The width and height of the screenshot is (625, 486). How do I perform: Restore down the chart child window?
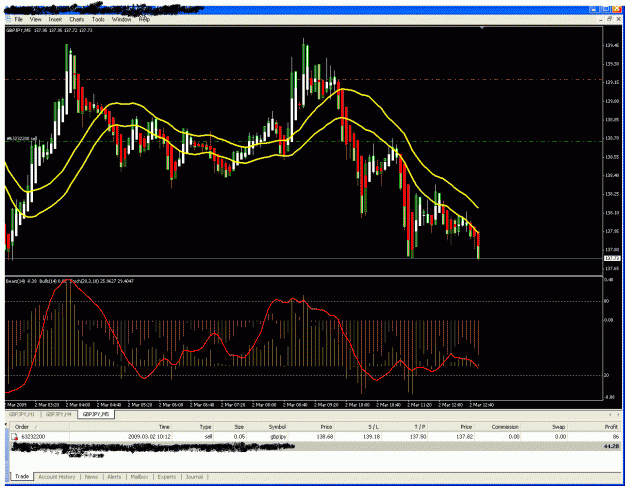(609, 19)
